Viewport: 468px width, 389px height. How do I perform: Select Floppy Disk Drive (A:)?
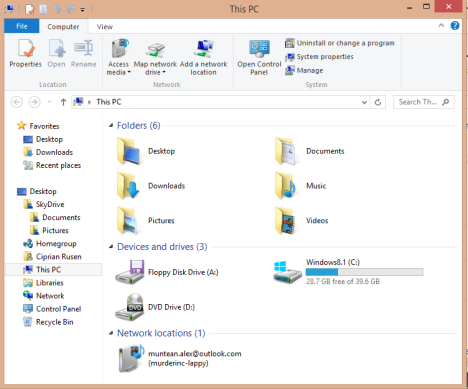coord(167,272)
